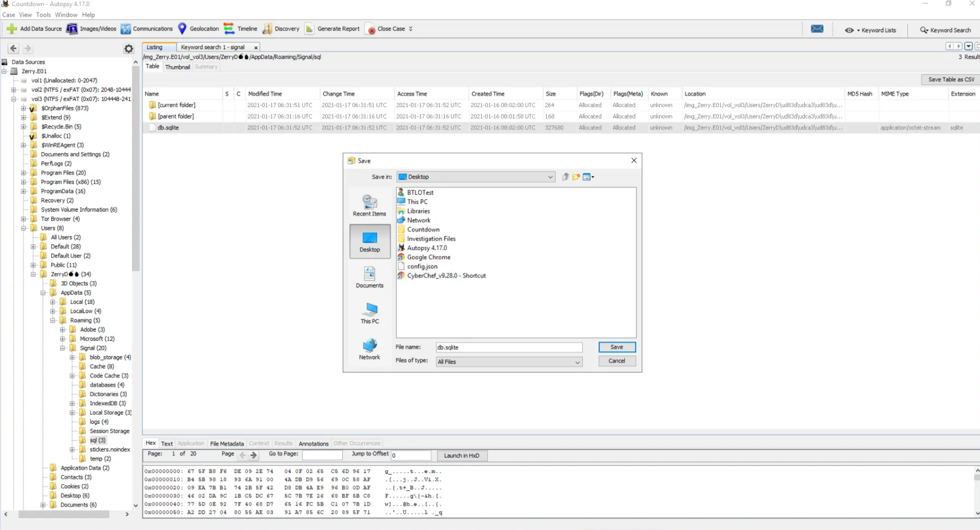Open the Communications tool

[147, 29]
